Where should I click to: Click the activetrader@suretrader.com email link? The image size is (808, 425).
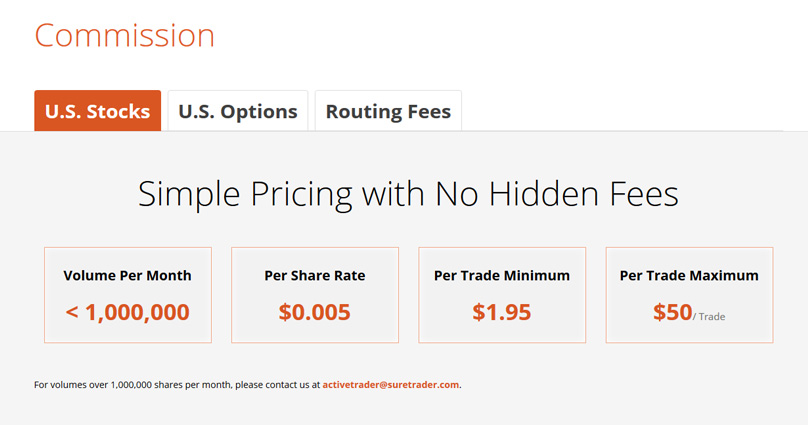(390, 384)
